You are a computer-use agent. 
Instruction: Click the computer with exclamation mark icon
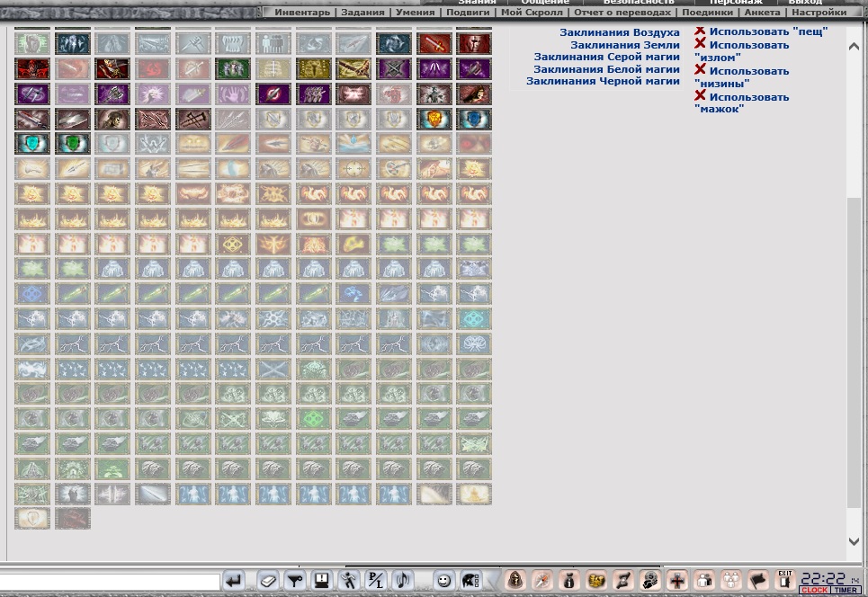coord(322,581)
